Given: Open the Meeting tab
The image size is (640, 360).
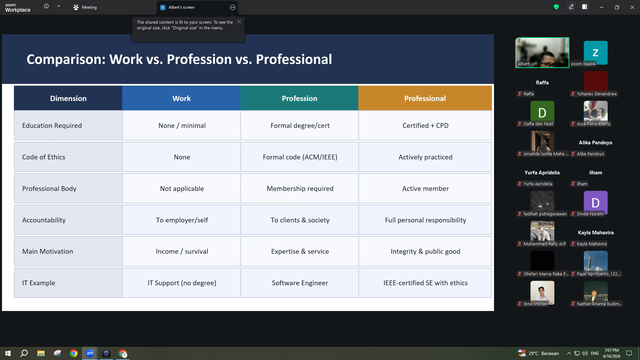Looking at the screenshot, I should pos(85,7).
